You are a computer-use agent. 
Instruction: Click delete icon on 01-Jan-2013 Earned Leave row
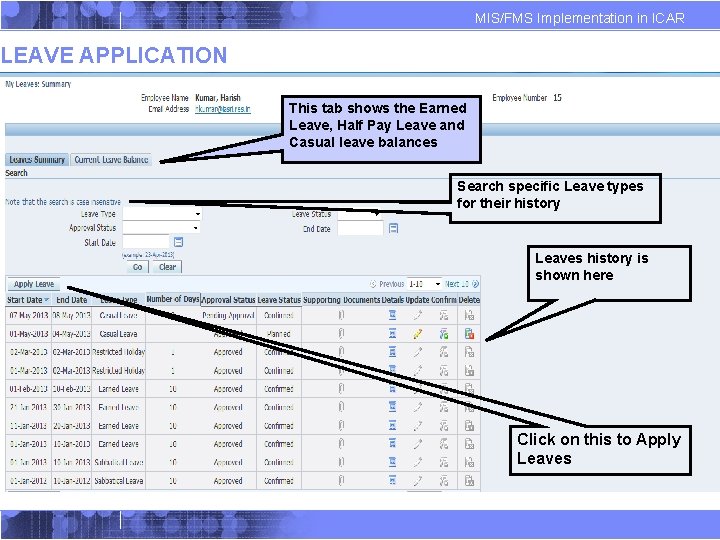pyautogui.click(x=469, y=444)
